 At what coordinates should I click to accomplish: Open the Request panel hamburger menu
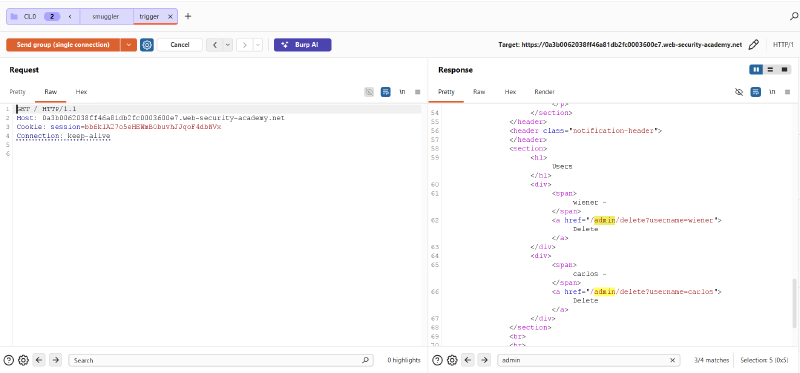tap(417, 92)
